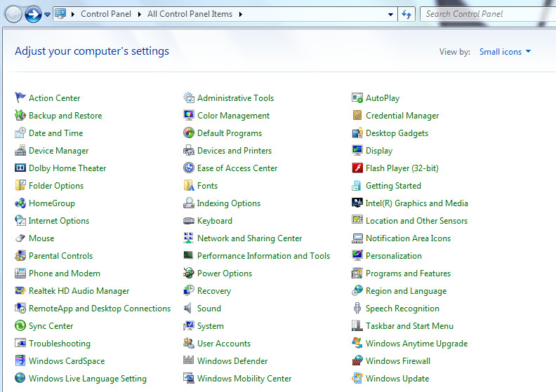Click the Color Management monitor icon
556x392 pixels.
pyautogui.click(x=189, y=115)
